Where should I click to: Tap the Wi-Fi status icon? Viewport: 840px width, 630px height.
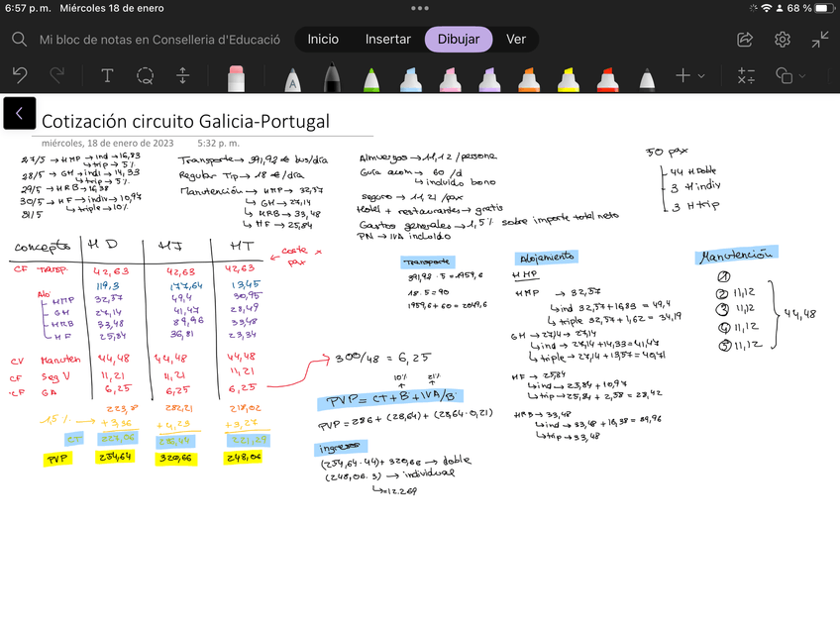point(767,8)
